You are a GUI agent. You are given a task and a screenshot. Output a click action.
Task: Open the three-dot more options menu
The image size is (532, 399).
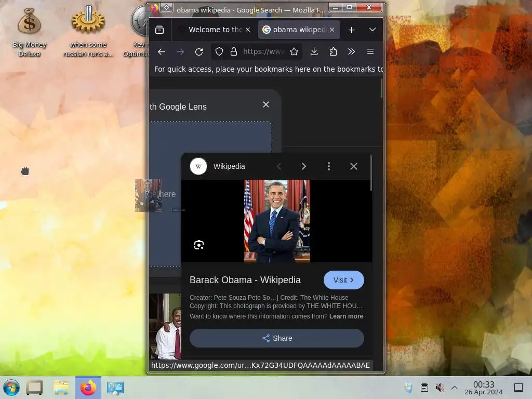coord(329,166)
